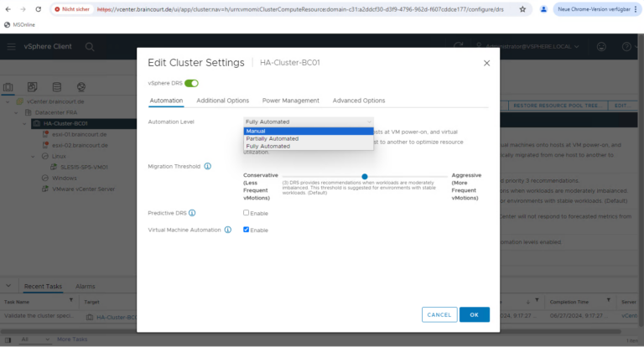Open the MSOnline bookmark
The width and height of the screenshot is (644, 347).
20,24
